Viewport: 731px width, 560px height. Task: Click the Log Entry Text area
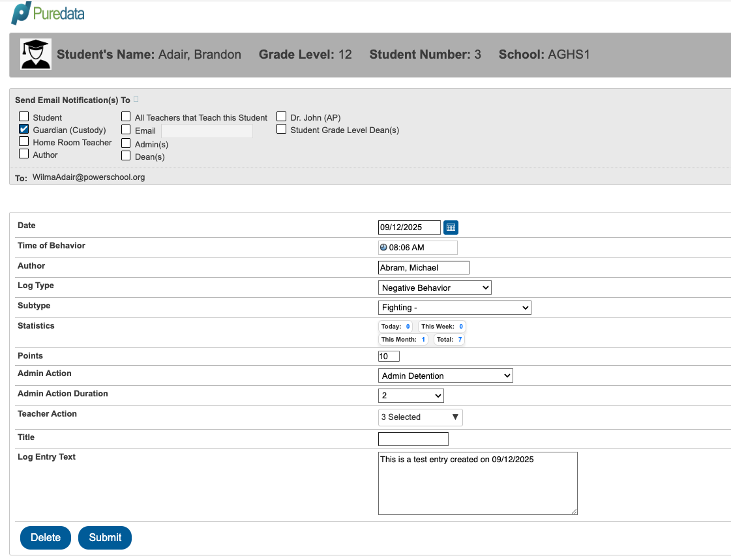(x=478, y=483)
